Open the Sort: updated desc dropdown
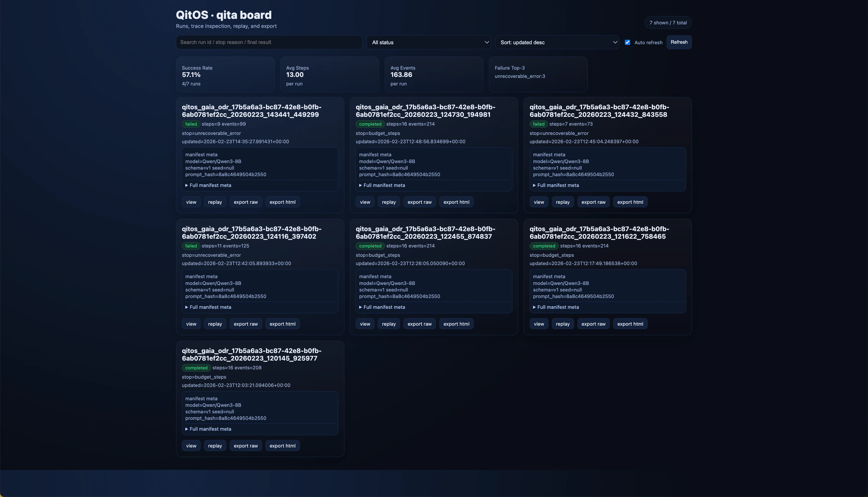This screenshot has width=868, height=497. [x=557, y=42]
